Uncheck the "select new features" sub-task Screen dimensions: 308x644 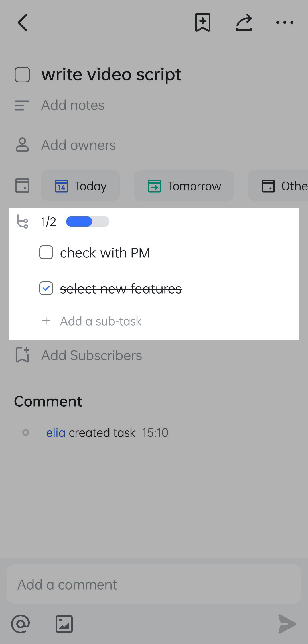46,288
